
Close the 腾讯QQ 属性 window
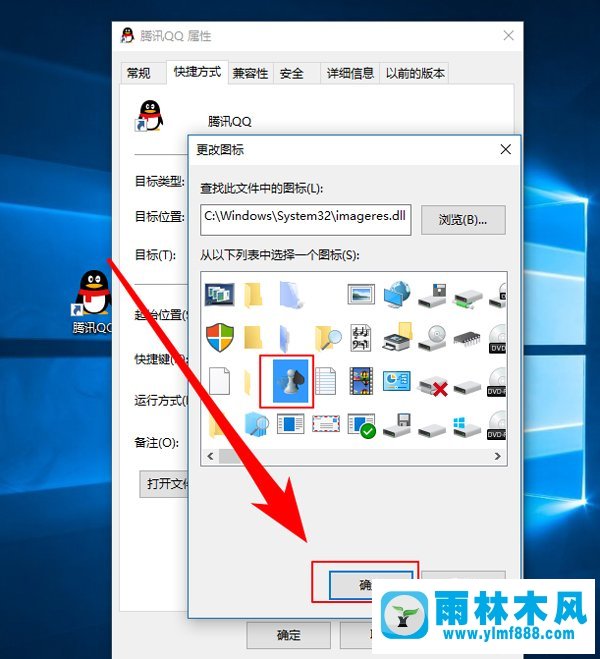tap(508, 36)
